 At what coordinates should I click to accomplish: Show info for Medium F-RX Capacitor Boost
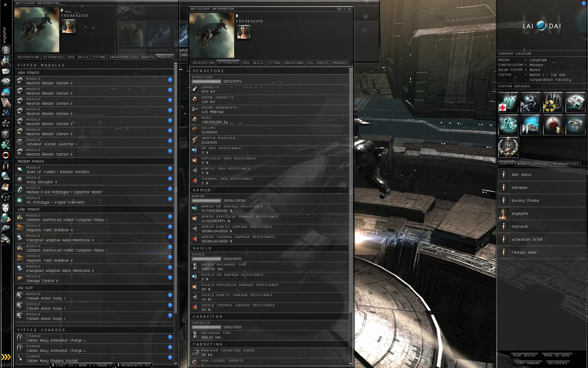170,189
